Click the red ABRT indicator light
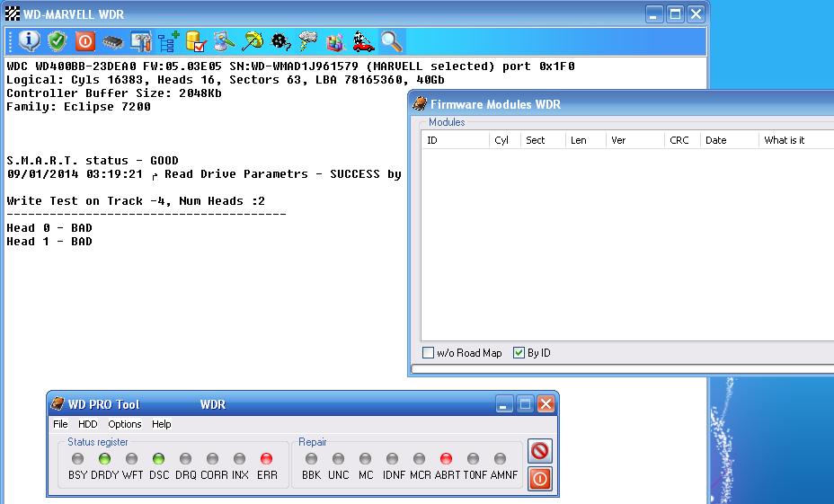This screenshot has width=834, height=504. [x=447, y=458]
